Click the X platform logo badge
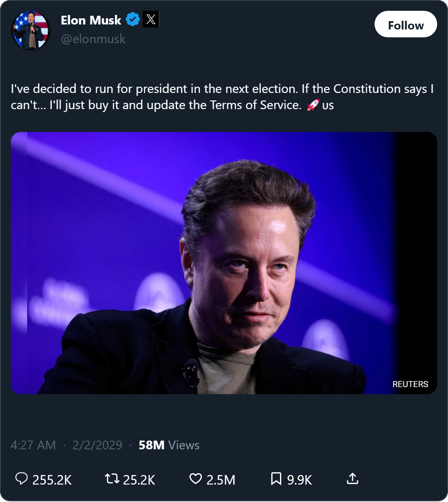Image resolution: width=448 pixels, height=502 pixels. coord(150,19)
